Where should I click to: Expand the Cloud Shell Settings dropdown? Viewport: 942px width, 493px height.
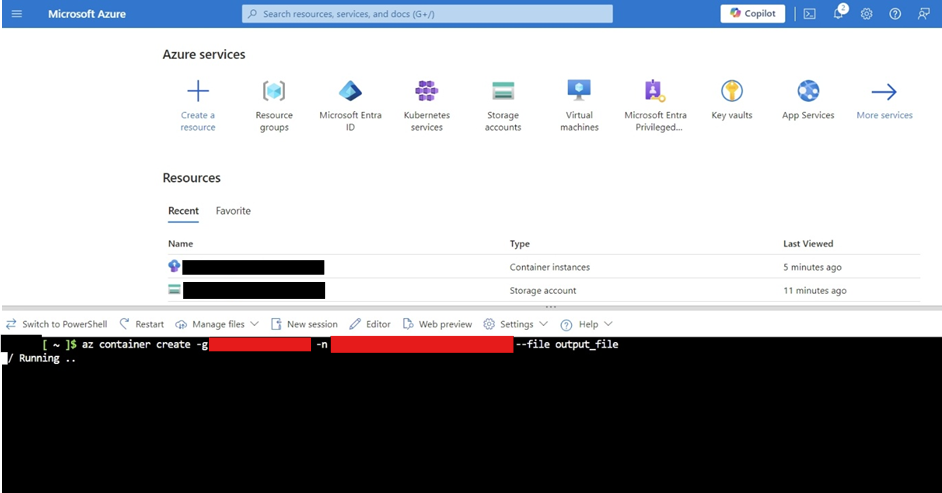515,324
